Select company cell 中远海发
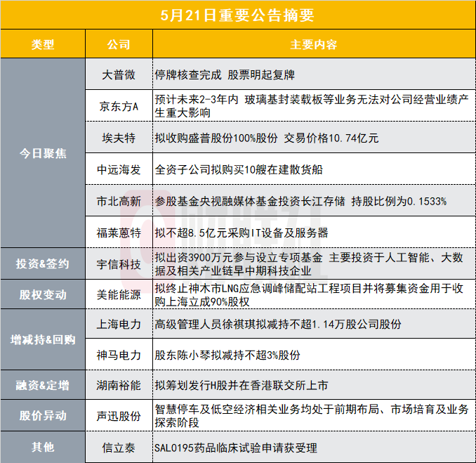Screen dimensions: 476x463 click(119, 169)
